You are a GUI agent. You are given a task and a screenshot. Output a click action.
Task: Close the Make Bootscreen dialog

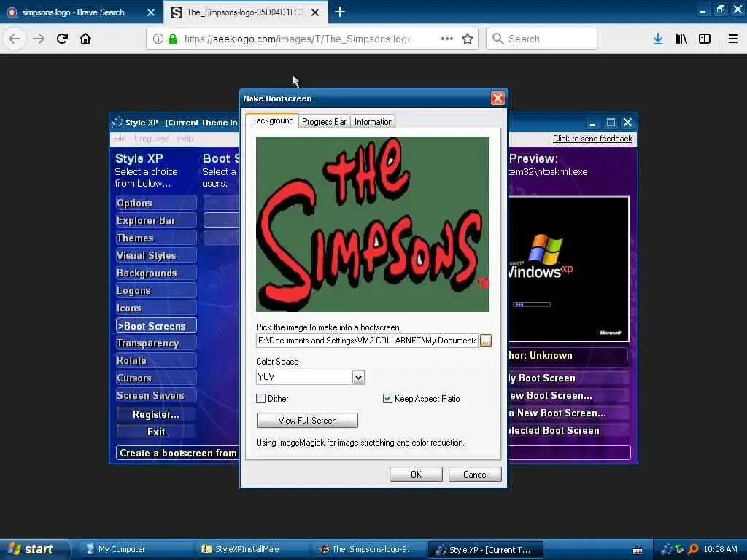point(498,98)
